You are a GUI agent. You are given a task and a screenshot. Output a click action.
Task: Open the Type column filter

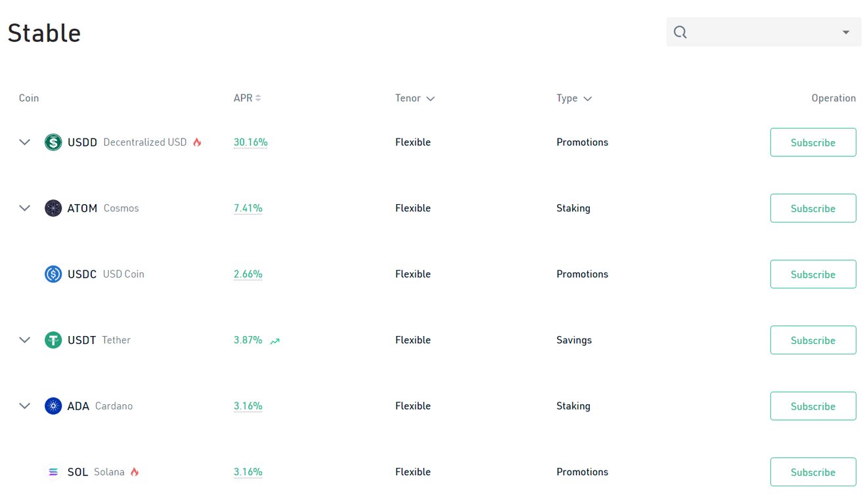(x=588, y=98)
